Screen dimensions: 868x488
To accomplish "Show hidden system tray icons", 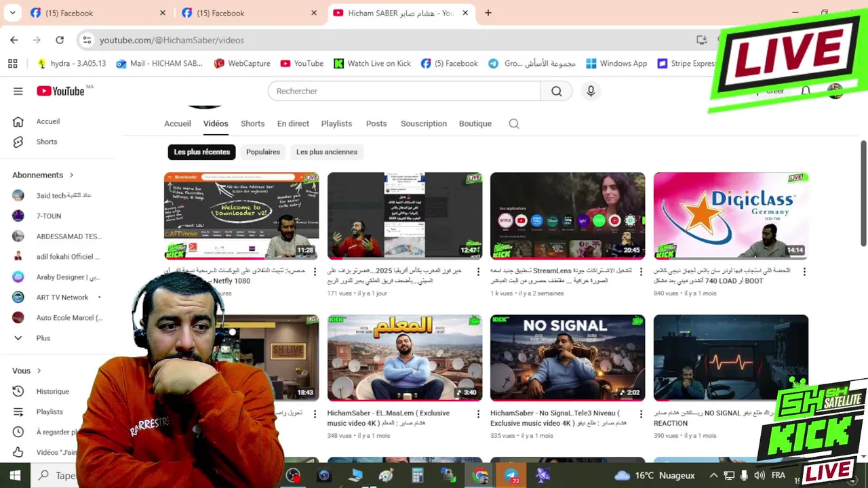I will pos(713,476).
